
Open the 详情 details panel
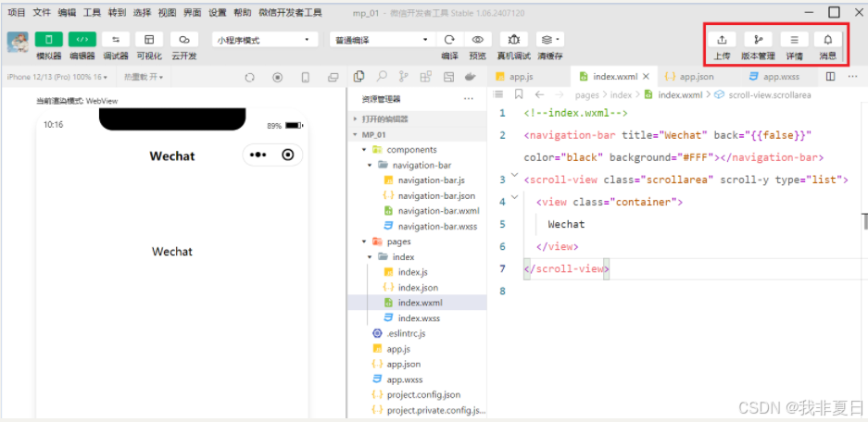tap(794, 39)
